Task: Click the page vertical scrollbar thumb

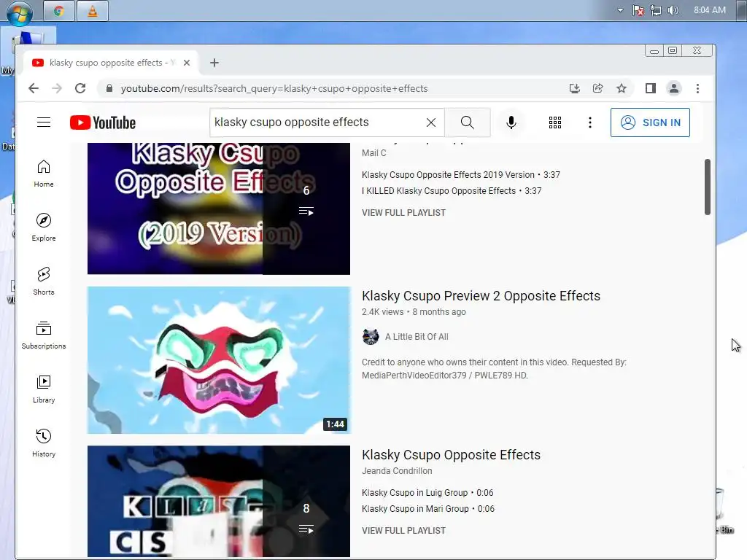Action: (x=708, y=187)
